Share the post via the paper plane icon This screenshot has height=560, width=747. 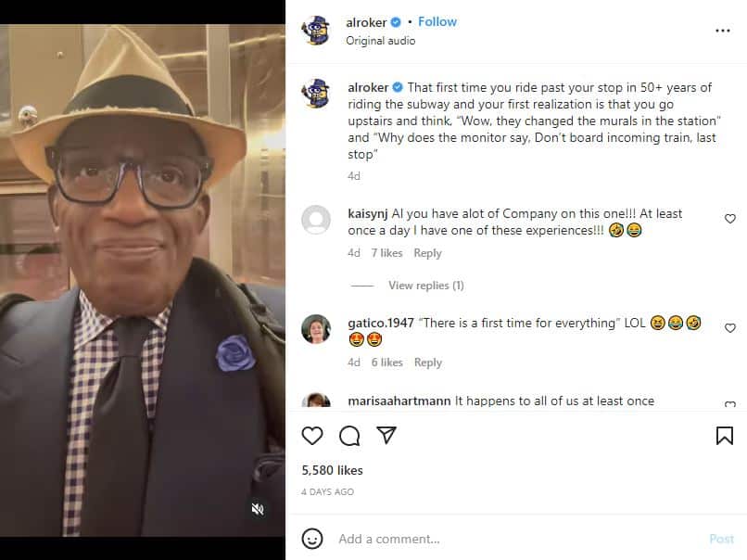[388, 435]
